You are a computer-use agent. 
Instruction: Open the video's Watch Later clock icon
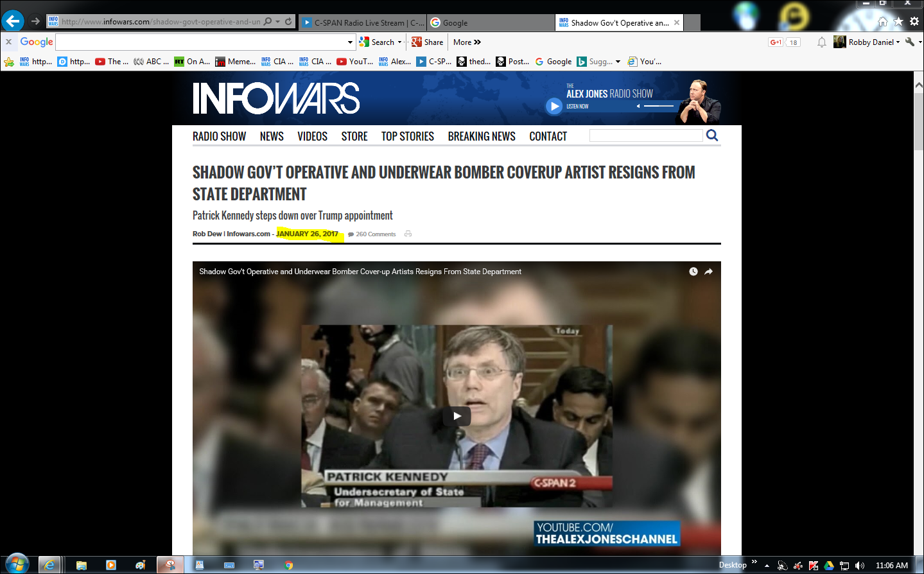coord(693,272)
